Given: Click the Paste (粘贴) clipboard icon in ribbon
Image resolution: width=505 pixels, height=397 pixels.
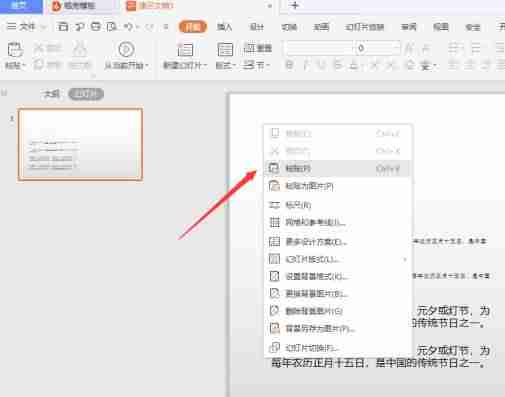Looking at the screenshot, I should (15, 50).
